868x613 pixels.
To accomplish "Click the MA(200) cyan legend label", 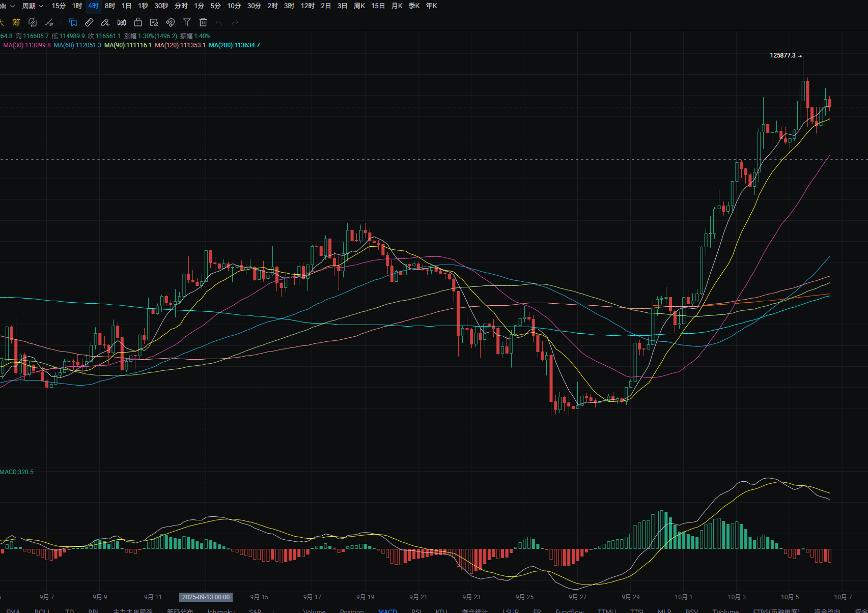I will coord(234,45).
